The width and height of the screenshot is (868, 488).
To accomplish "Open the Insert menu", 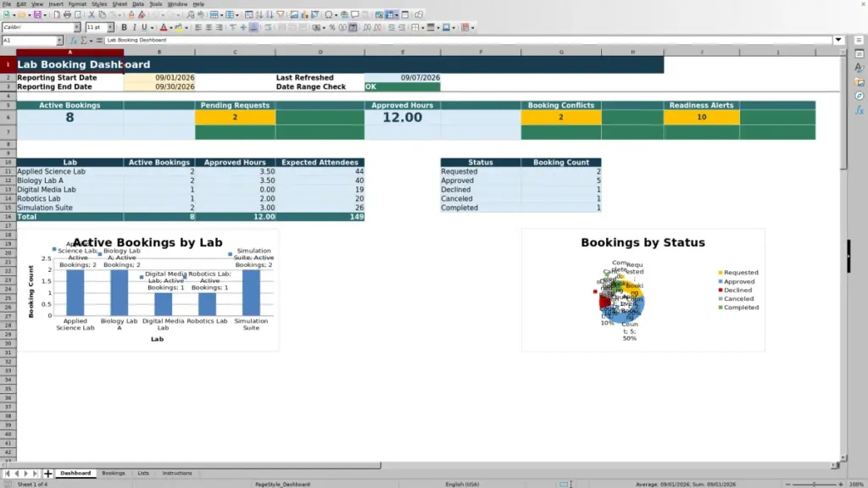I will [x=56, y=4].
